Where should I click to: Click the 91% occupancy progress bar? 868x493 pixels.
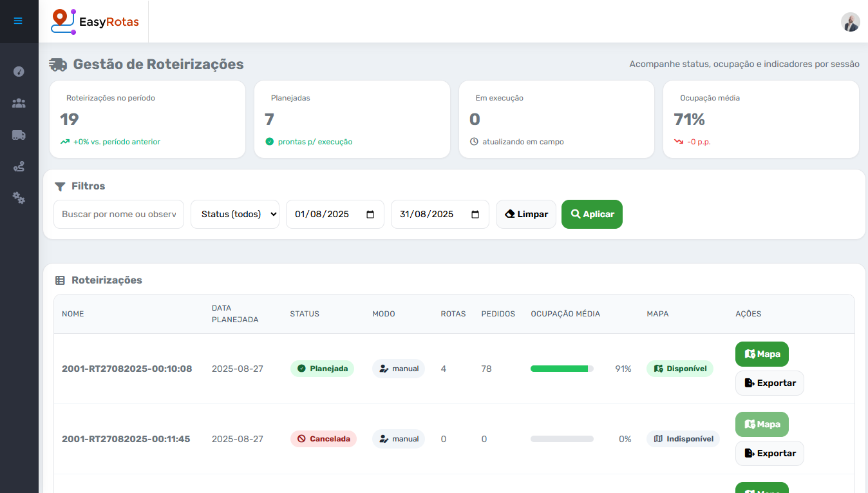click(x=561, y=369)
